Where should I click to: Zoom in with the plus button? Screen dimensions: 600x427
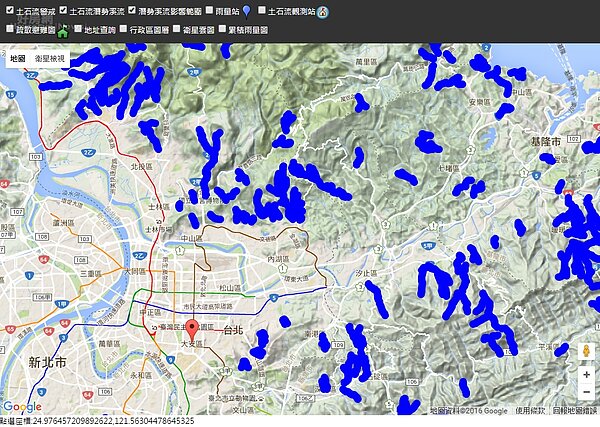click(x=586, y=374)
